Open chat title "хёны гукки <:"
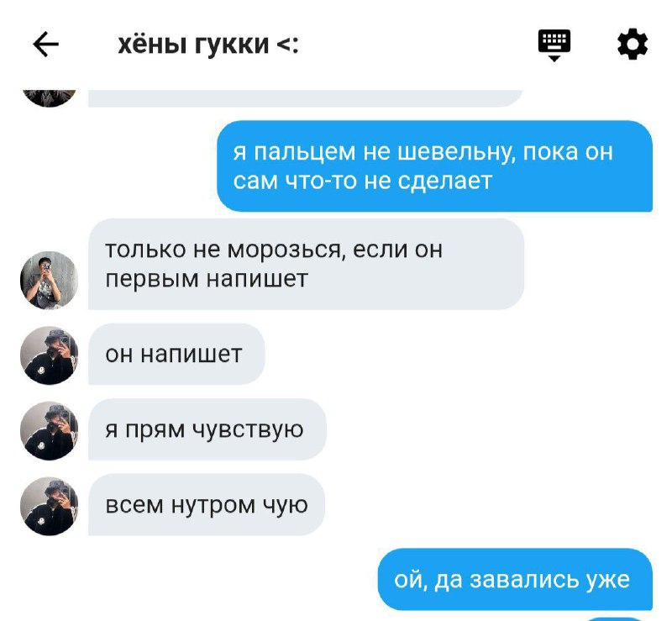Image resolution: width=672 pixels, height=621 pixels. coord(208,45)
